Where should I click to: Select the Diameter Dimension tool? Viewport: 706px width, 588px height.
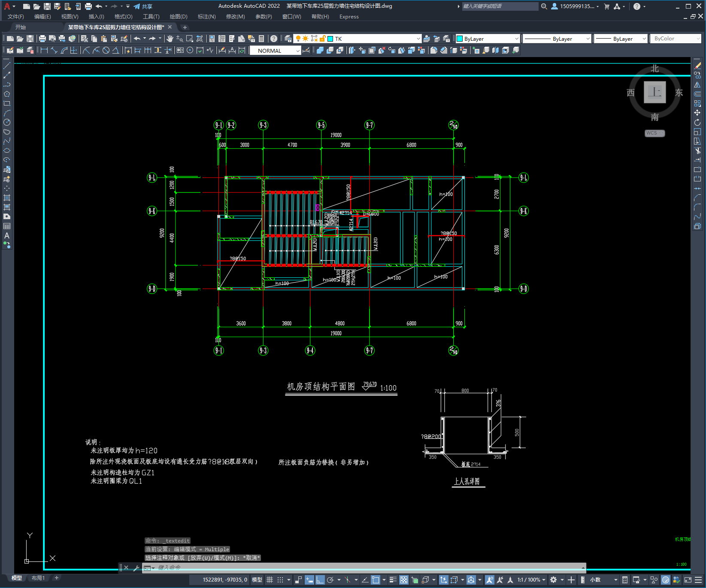(106, 51)
